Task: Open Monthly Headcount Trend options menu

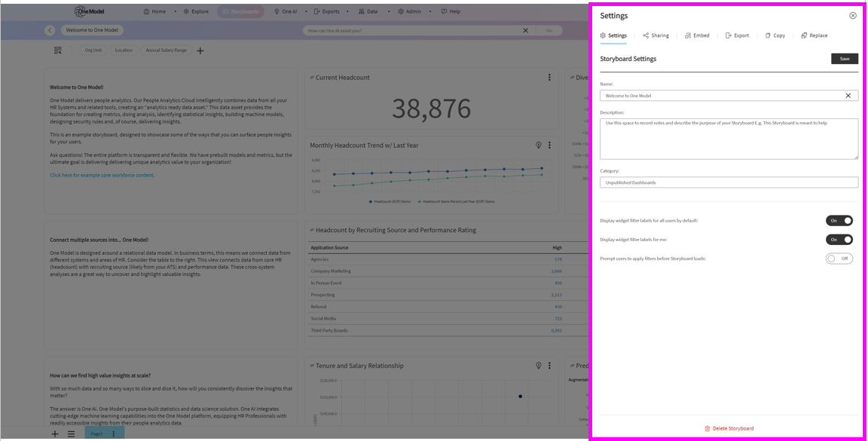Action: [549, 145]
